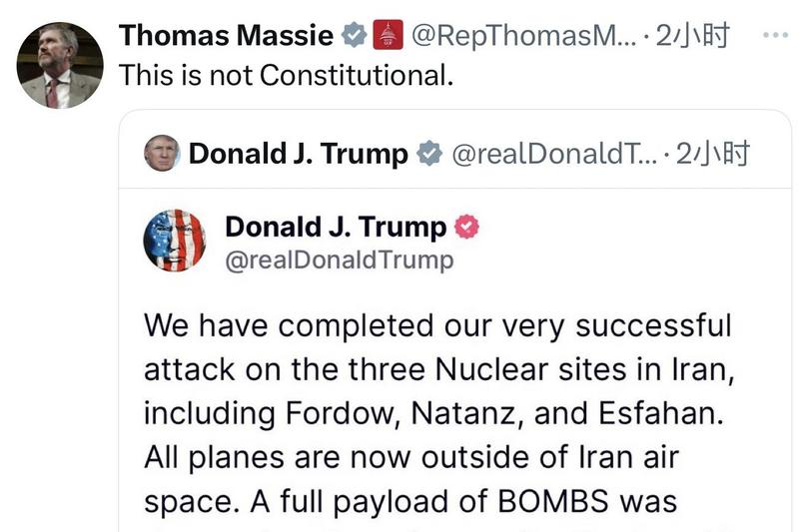The width and height of the screenshot is (799, 532).
Task: Click truncated @realDonaldT handle in quote
Action: click(x=553, y=154)
